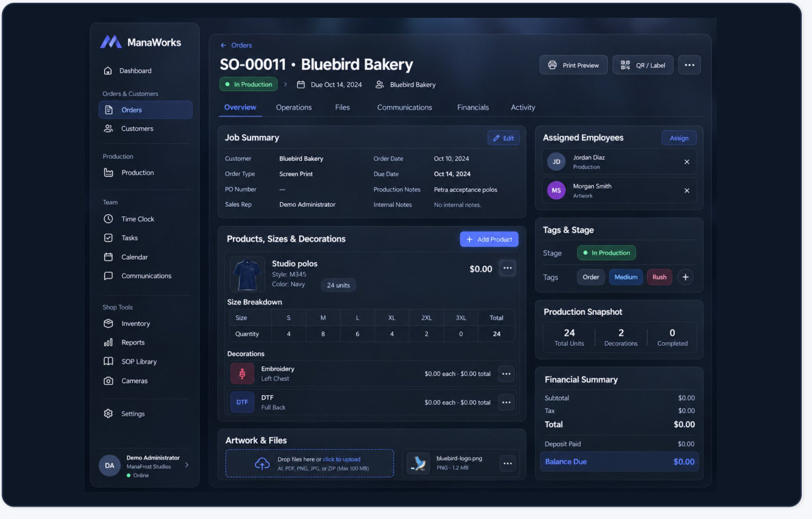Open the Embroidery row options menu
812x519 pixels.
507,374
